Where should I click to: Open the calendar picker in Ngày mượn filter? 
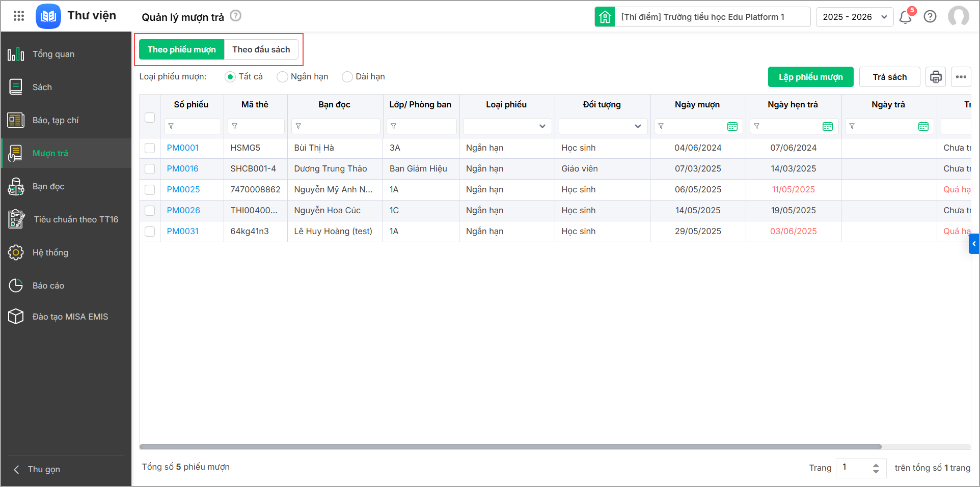[x=732, y=126]
